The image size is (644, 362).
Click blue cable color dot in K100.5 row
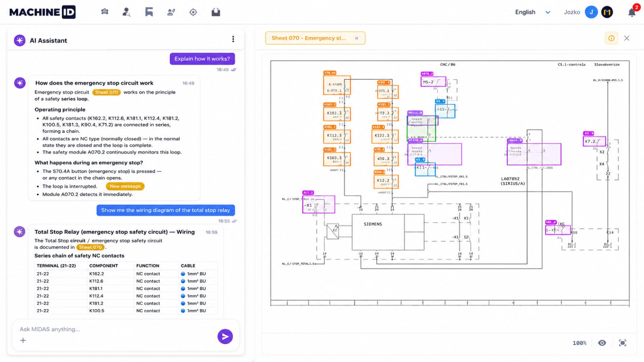tap(183, 311)
